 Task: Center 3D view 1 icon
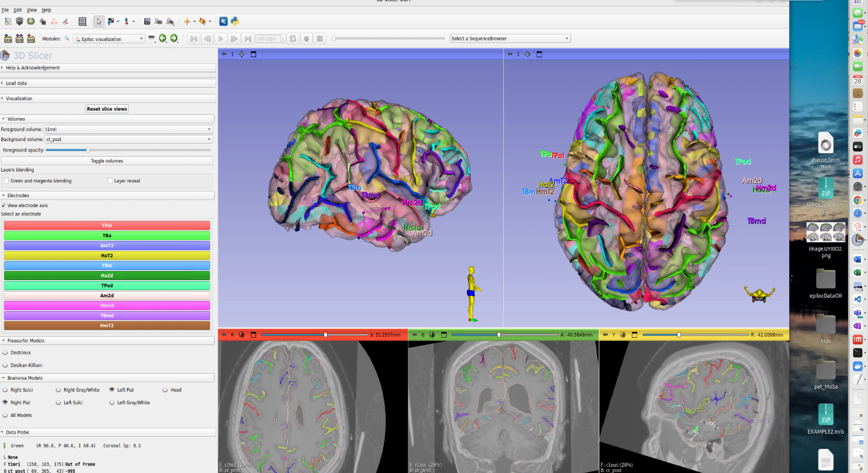tap(242, 54)
